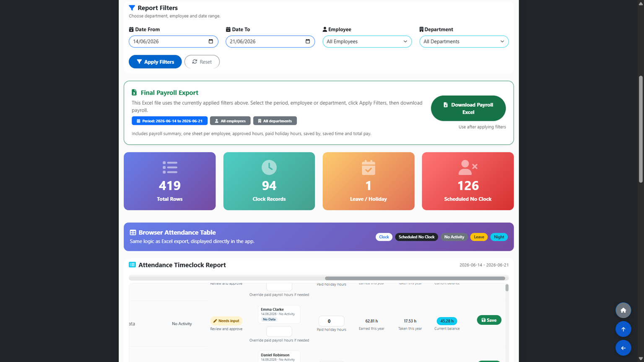Click Emma Clarke's paid holiday hours field
644x362 pixels.
[x=331, y=321]
